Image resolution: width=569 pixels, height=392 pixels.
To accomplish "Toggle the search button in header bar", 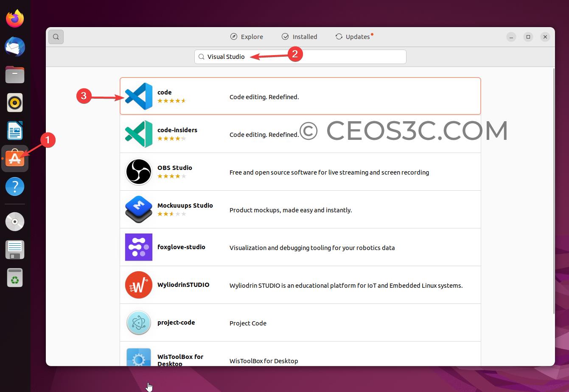I will tap(56, 37).
